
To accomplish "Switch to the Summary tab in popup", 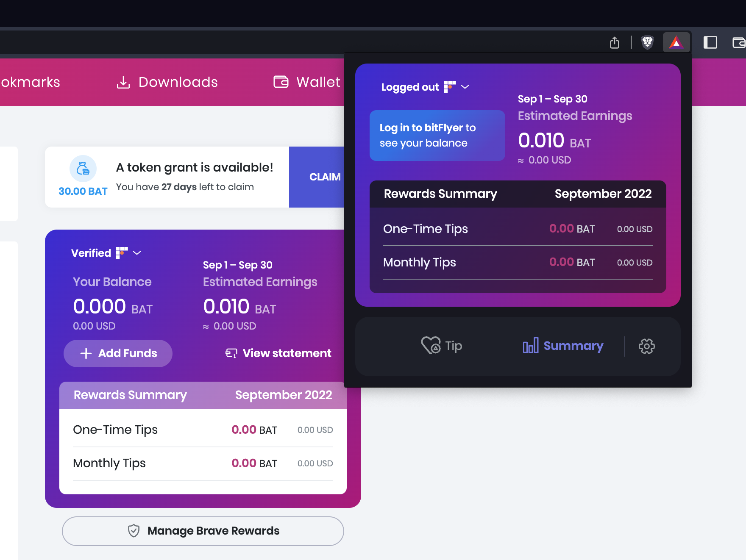I will pyautogui.click(x=563, y=346).
